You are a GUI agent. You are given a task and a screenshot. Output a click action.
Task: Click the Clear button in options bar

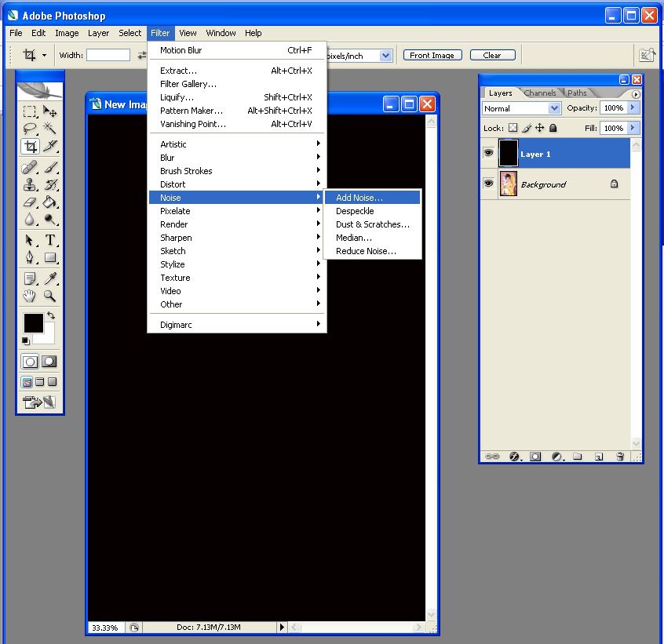point(492,55)
